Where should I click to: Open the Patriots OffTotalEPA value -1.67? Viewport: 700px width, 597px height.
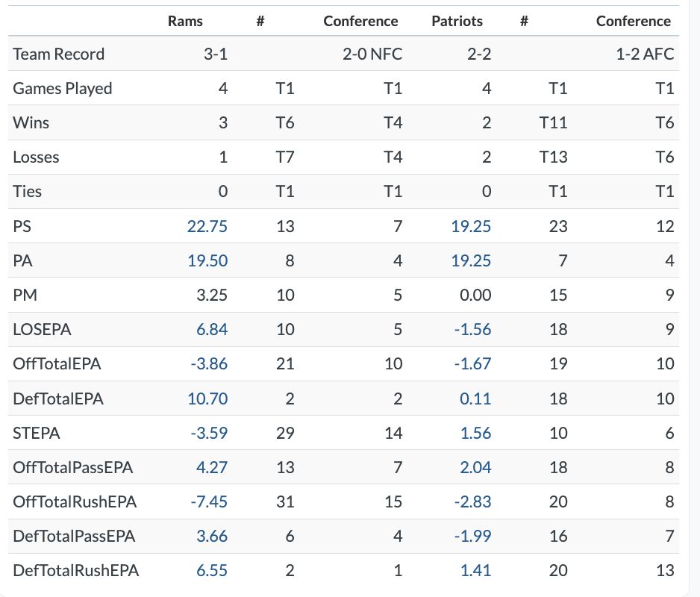(x=473, y=364)
